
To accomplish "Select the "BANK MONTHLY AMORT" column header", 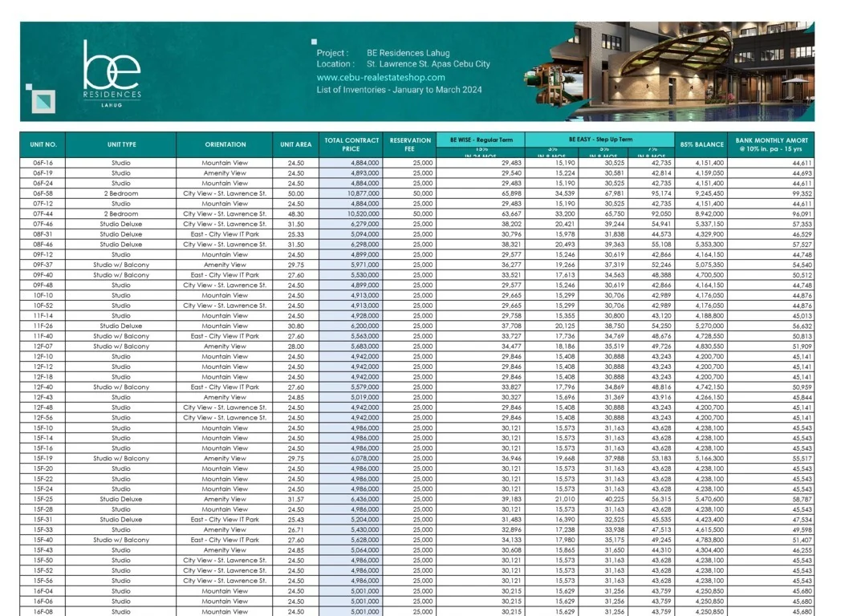I will point(771,144).
